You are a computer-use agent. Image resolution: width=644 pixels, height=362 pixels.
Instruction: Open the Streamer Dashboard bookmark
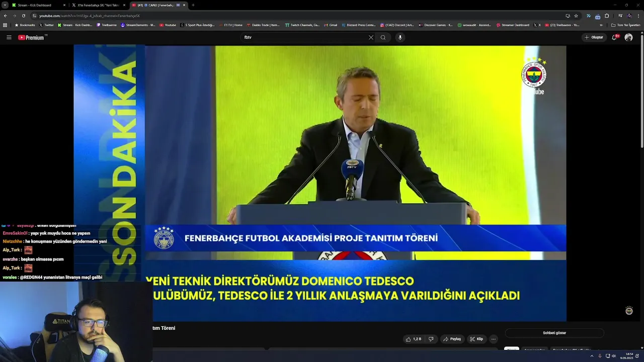pyautogui.click(x=513, y=25)
